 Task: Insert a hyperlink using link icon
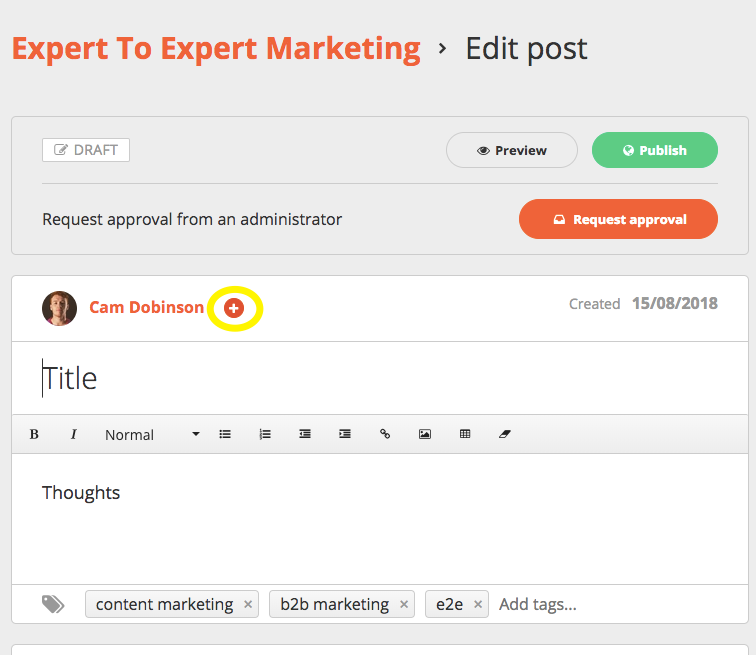pos(385,434)
